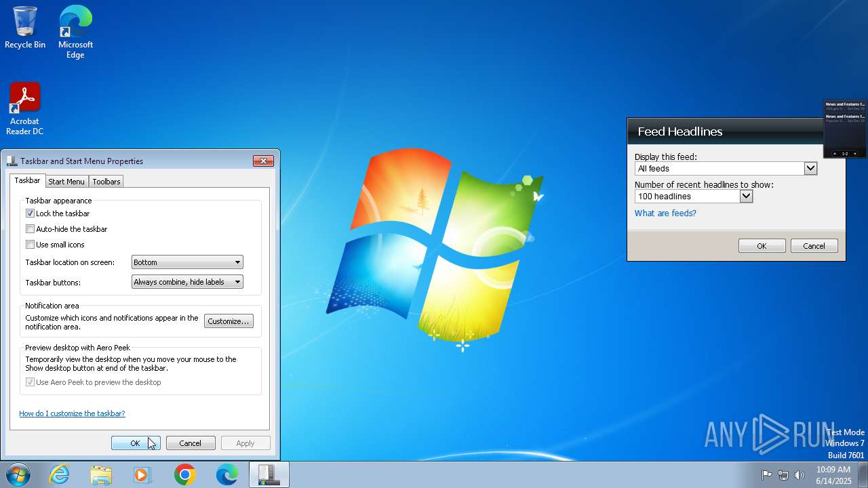The image size is (868, 488).
Task: Show the clock and calendar flyout
Action: pyautogui.click(x=833, y=474)
